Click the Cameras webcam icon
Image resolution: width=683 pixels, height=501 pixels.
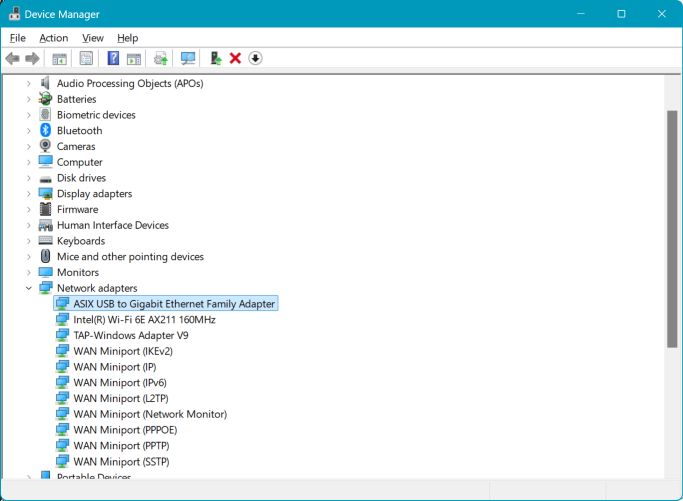coord(45,146)
